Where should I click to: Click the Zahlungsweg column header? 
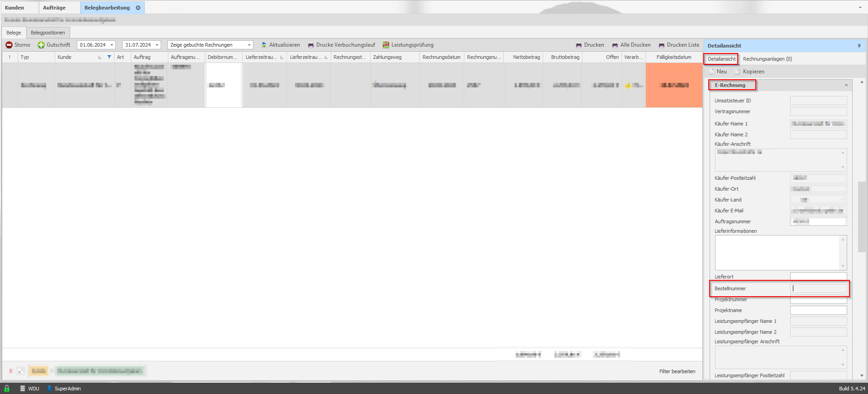395,57
